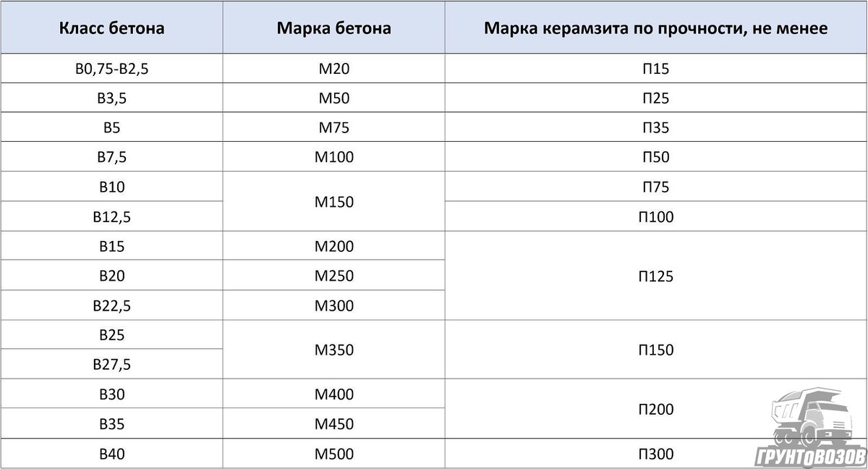
Task: Click the merged П125 cell
Action: [x=656, y=276]
